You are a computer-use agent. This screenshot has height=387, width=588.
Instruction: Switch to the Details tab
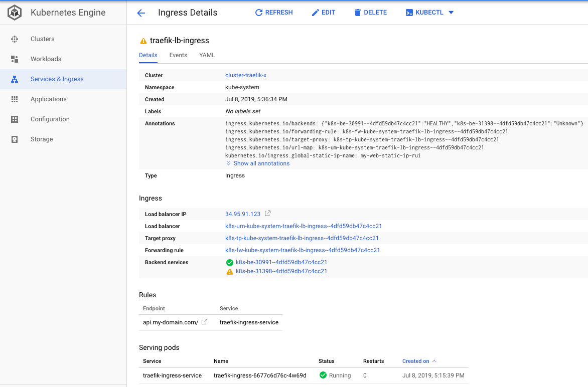[148, 55]
